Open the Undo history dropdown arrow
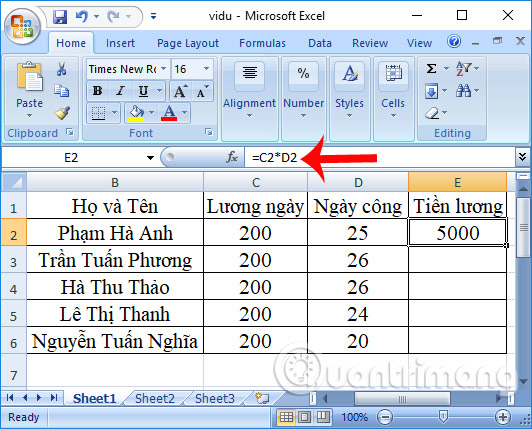This screenshot has width=532, height=429. (x=96, y=16)
